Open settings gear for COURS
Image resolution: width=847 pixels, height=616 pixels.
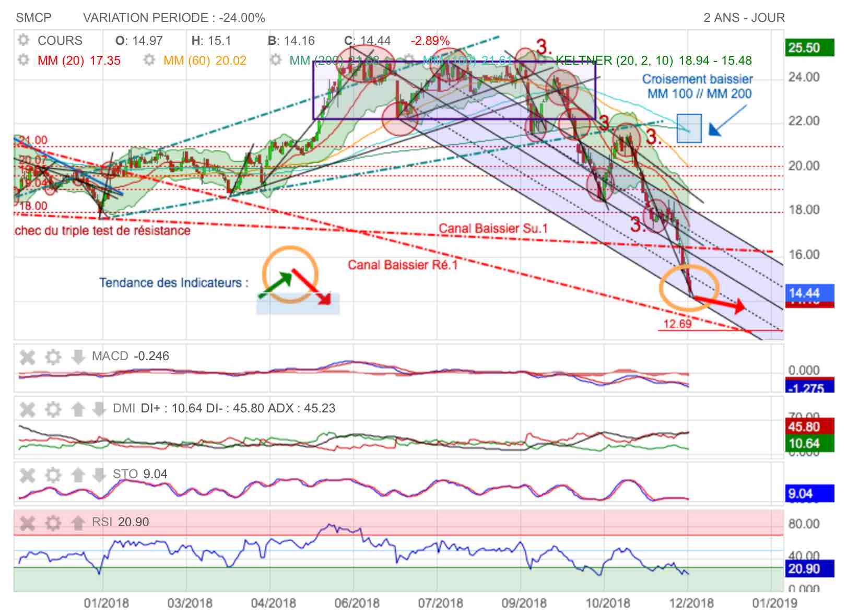(23, 40)
